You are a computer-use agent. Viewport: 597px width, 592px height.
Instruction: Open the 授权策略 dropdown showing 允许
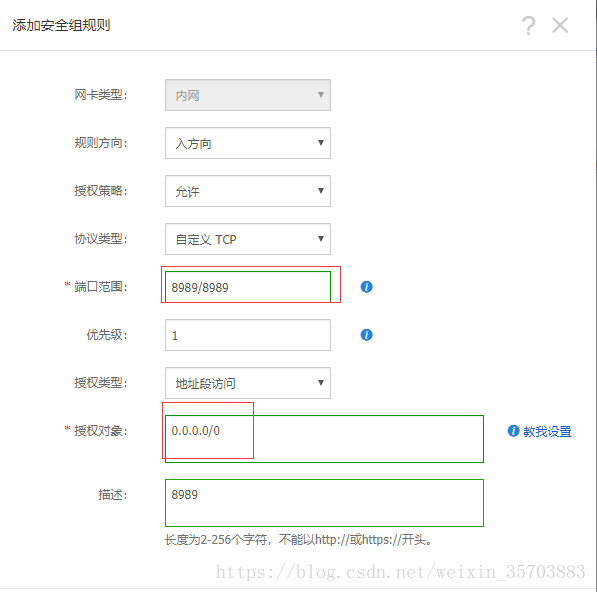coord(248,191)
